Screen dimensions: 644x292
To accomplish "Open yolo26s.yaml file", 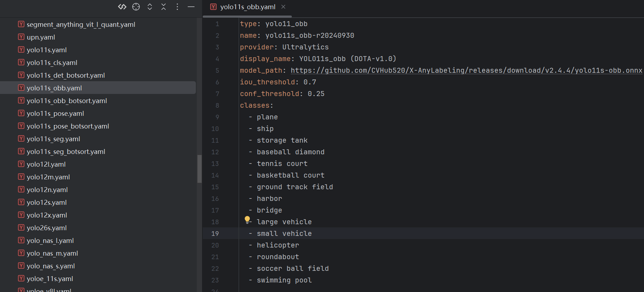I will 47,228.
